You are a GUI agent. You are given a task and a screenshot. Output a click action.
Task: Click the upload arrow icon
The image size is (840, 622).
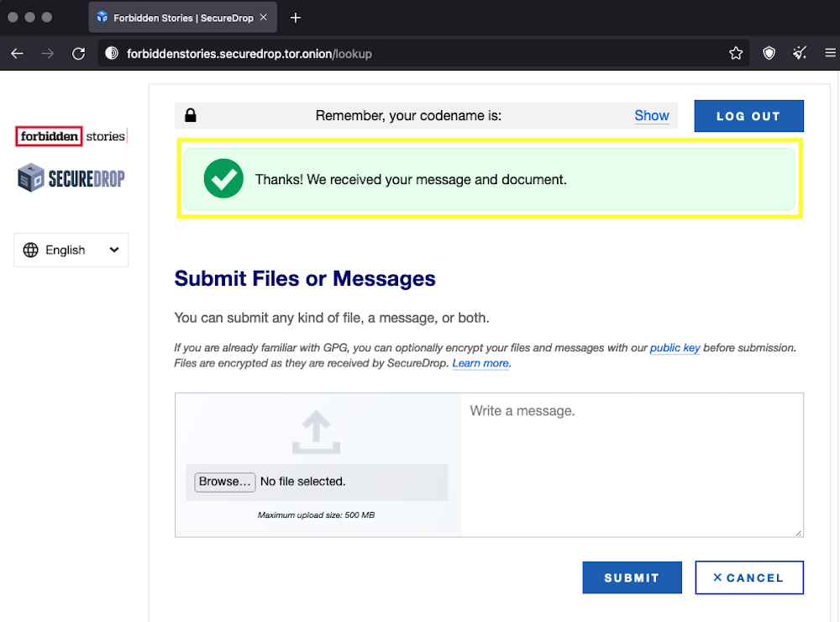click(316, 433)
